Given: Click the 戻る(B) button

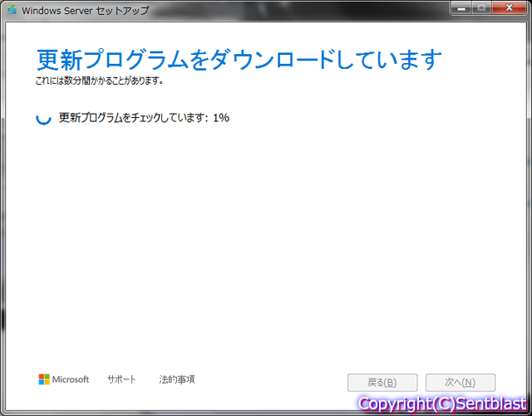Looking at the screenshot, I should coord(382,383).
